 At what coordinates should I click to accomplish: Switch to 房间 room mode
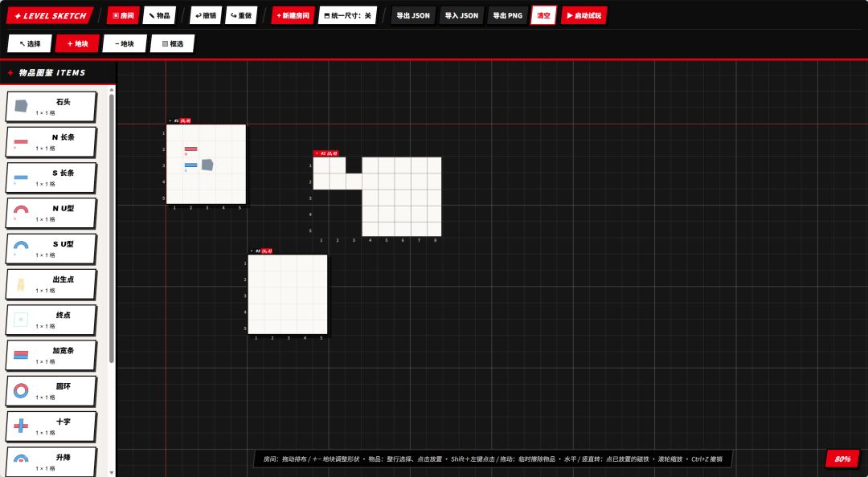tap(124, 15)
